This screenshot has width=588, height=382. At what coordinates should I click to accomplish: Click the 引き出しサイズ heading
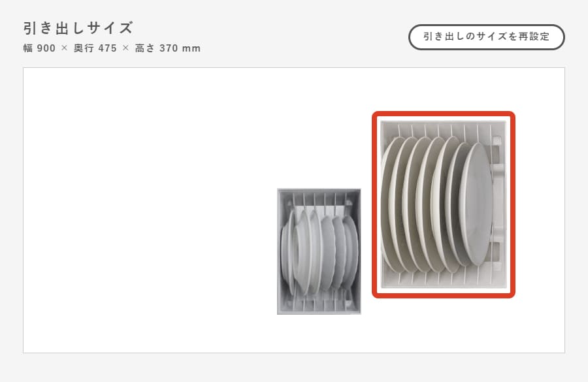(x=78, y=28)
